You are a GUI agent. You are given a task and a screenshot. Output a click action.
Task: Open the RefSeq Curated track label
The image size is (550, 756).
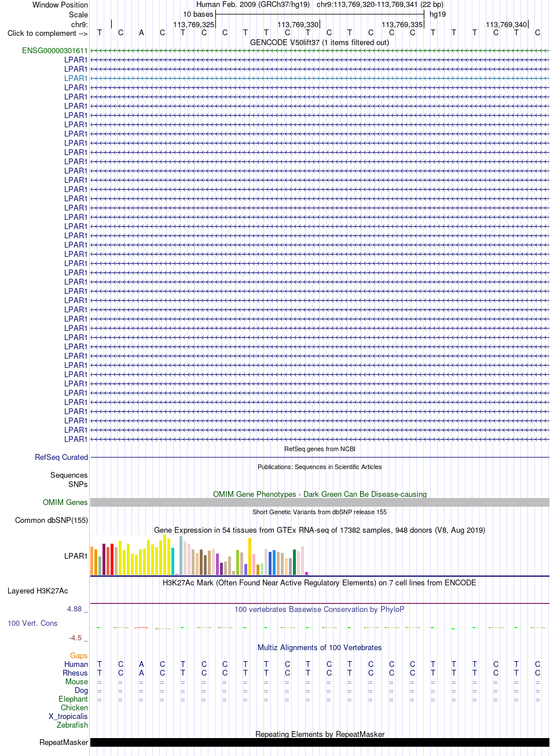61,457
